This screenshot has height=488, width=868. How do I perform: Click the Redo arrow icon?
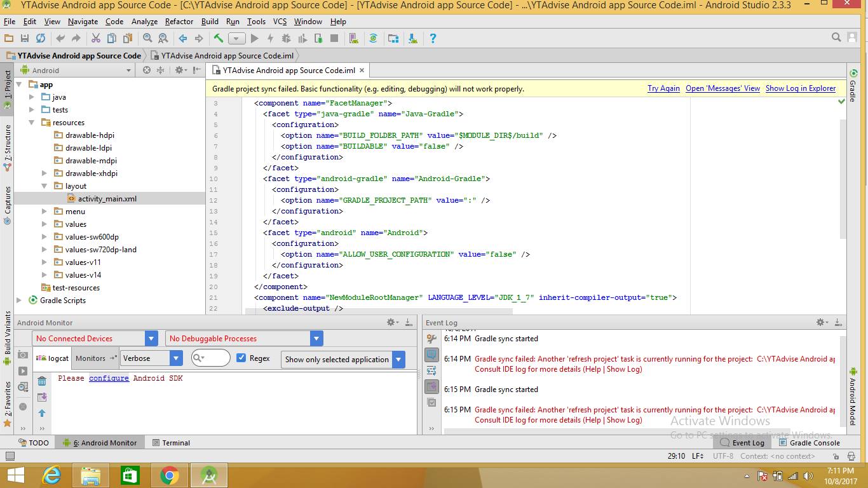tap(76, 39)
